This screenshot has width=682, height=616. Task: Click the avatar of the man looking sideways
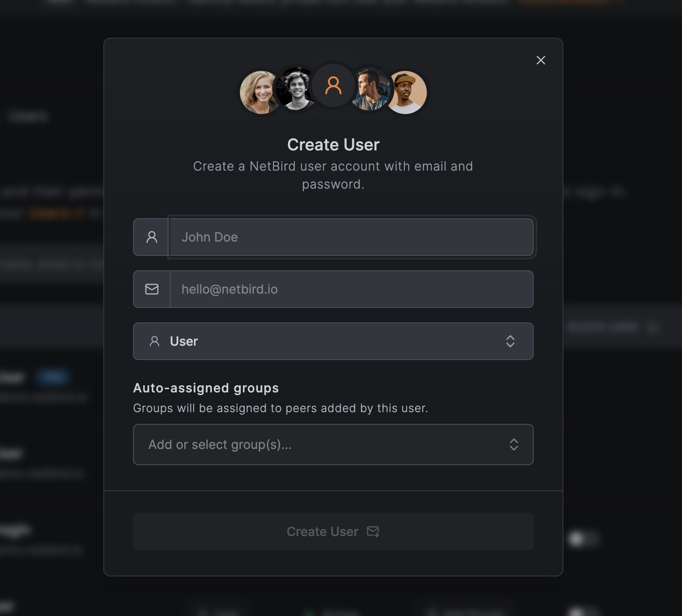[x=371, y=89]
